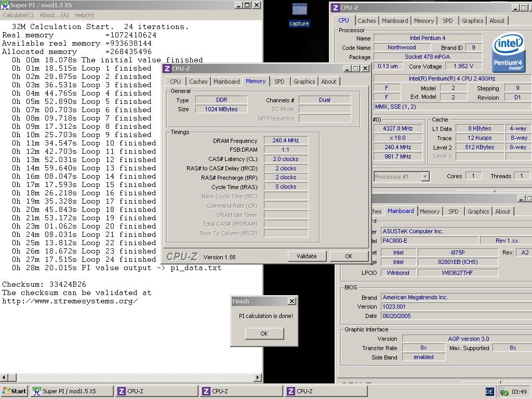Click the memory Size 1024 MBytes field
This screenshot has height=399, width=532.
(x=221, y=109)
